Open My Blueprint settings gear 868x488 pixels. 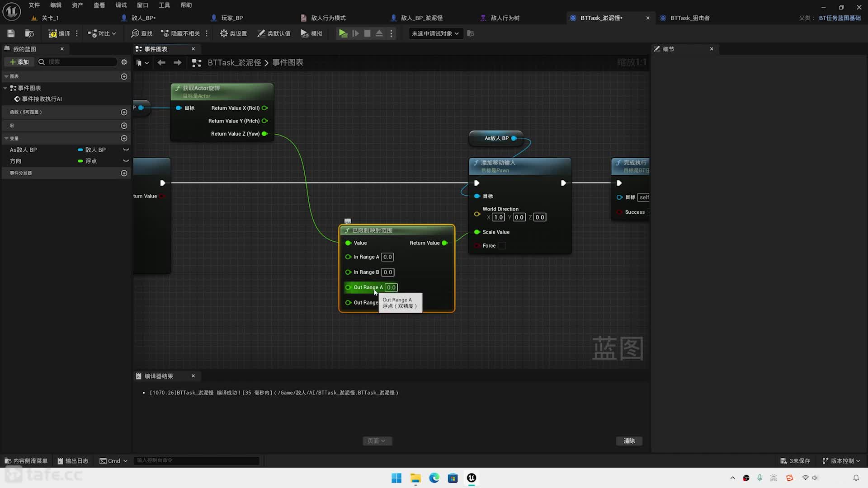(124, 62)
